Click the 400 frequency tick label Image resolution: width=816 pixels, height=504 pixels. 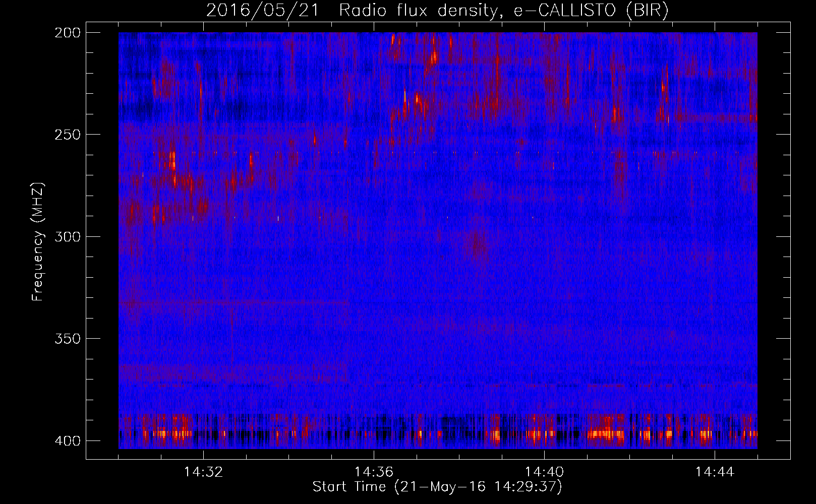(x=68, y=440)
